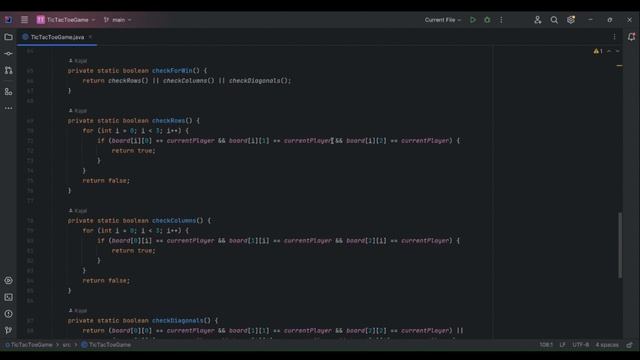Open the Services tool window icon
The height and width of the screenshot is (360, 640).
(8, 280)
